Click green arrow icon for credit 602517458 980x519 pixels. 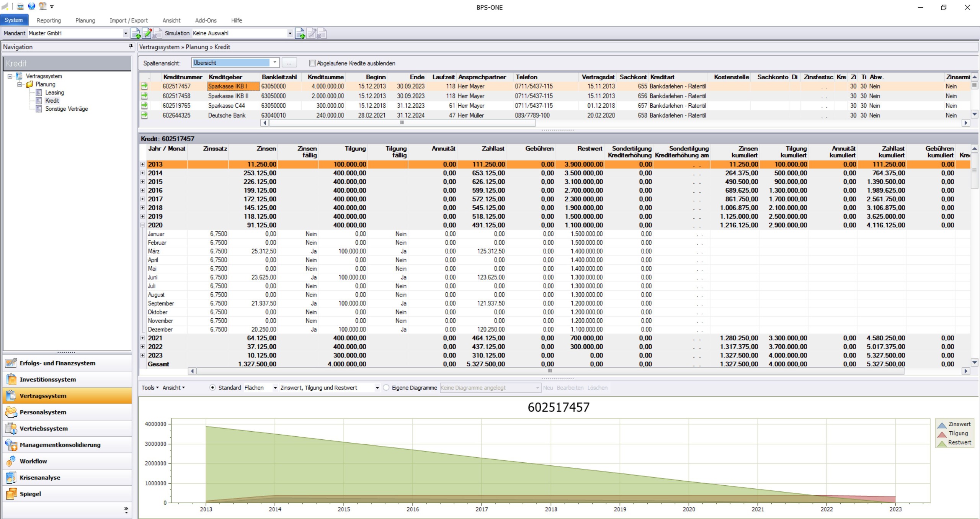click(x=144, y=96)
